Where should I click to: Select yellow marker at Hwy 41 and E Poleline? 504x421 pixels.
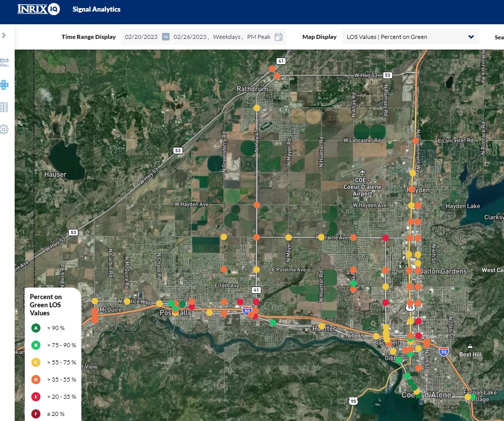[256, 270]
